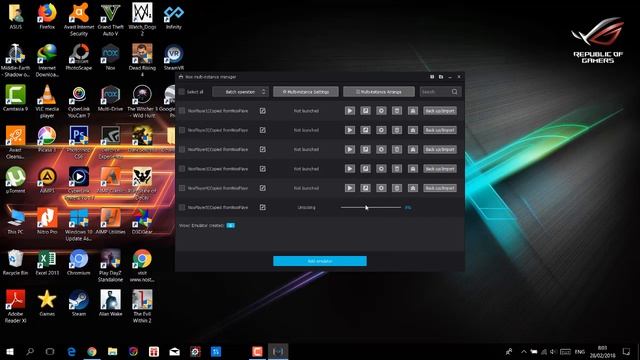640x360 pixels.
Task: Click Back up/Import for the second instance
Action: pos(440,130)
